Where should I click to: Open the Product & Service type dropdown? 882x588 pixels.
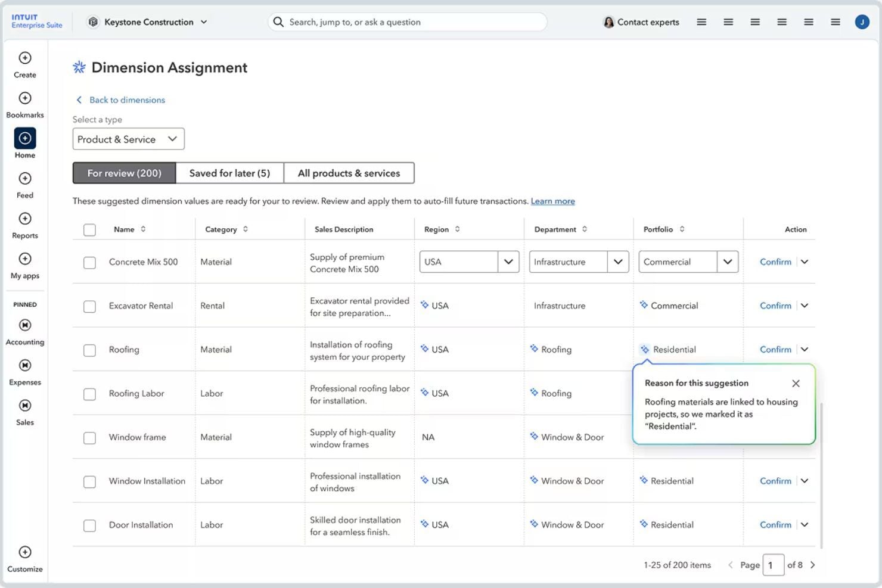tap(128, 139)
